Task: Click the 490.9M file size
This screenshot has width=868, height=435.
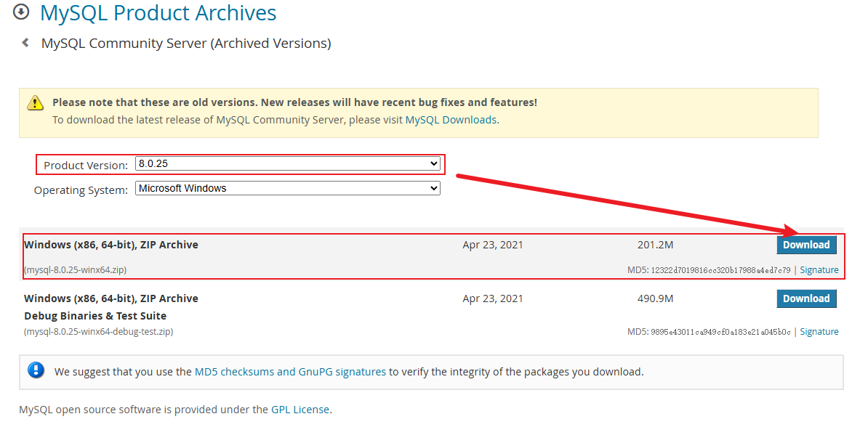Action: pyautogui.click(x=656, y=298)
